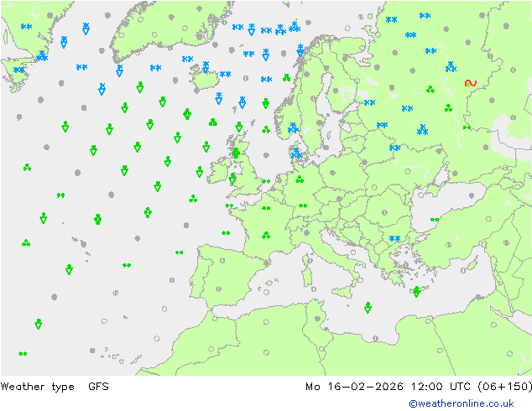
Task: Click the cloud symbol over central Spain
Action: tap(222, 261)
